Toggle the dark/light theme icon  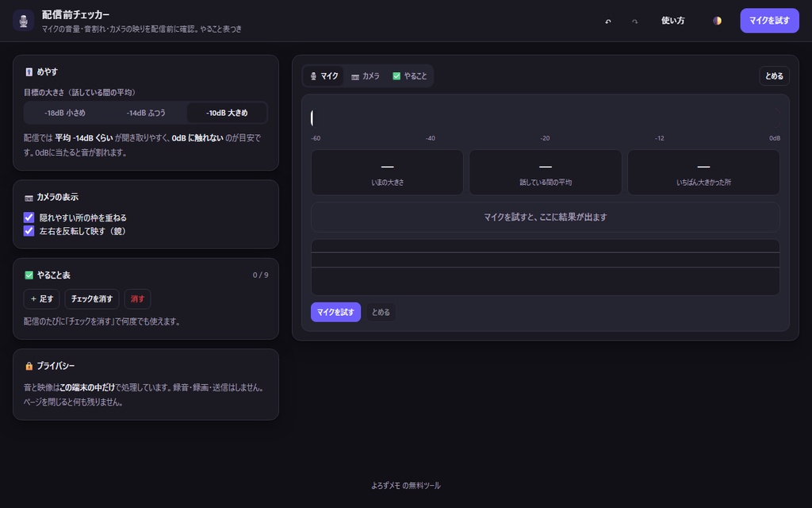coord(717,21)
